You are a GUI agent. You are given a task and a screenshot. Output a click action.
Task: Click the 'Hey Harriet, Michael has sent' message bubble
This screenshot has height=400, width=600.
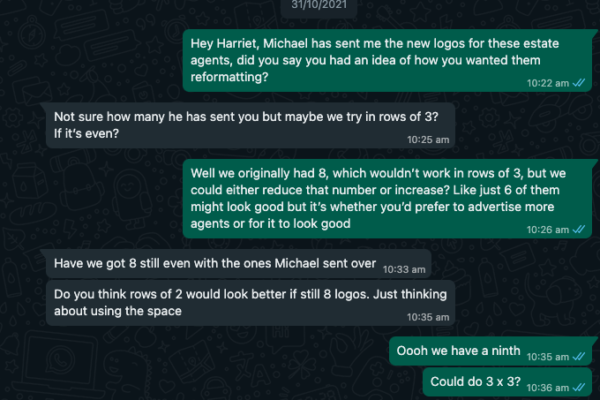(388, 60)
